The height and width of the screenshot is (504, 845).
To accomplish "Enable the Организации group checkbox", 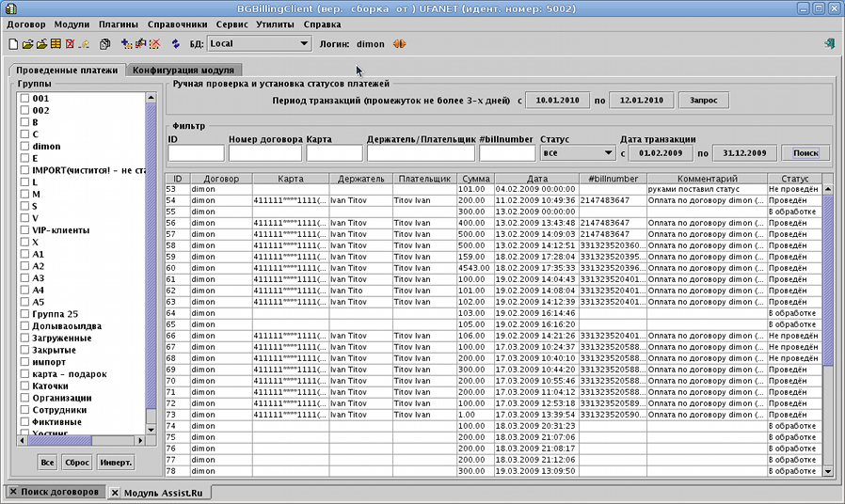I will (x=25, y=398).
